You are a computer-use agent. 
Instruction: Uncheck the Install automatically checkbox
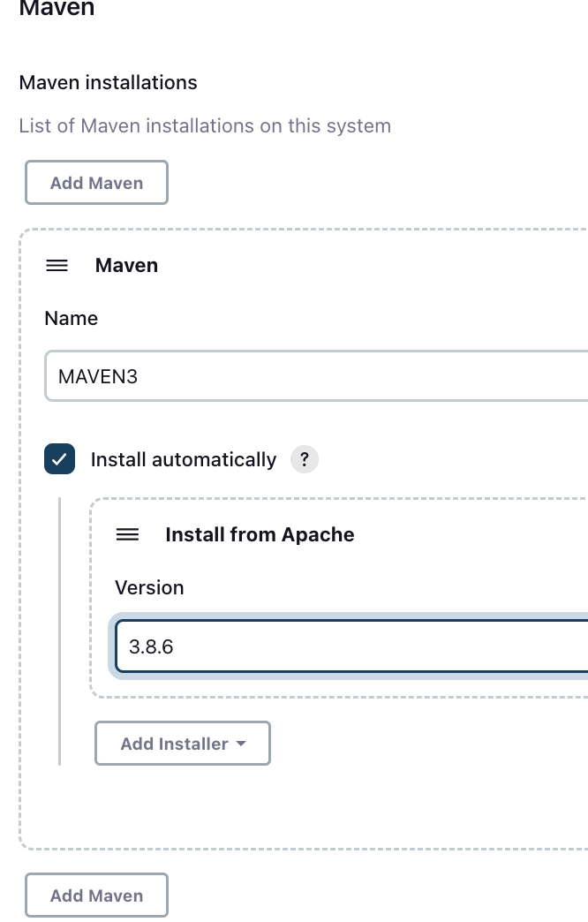(59, 458)
